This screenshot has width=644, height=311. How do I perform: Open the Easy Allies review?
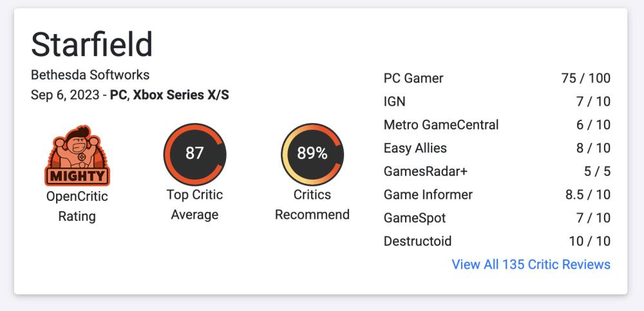[415, 148]
